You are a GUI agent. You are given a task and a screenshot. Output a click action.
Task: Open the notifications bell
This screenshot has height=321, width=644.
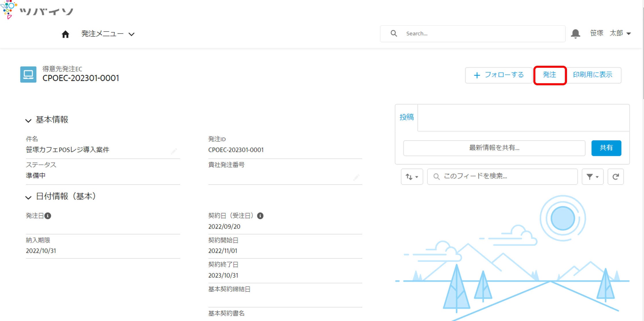(575, 34)
